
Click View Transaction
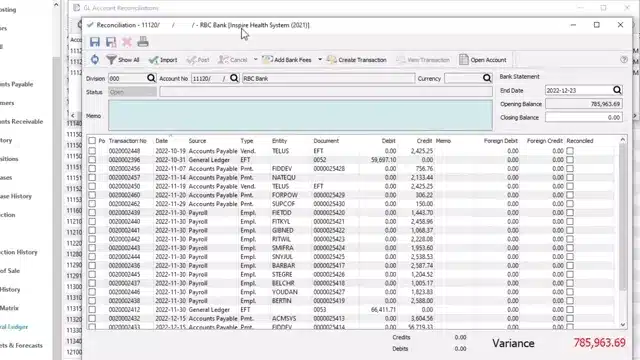pos(423,60)
